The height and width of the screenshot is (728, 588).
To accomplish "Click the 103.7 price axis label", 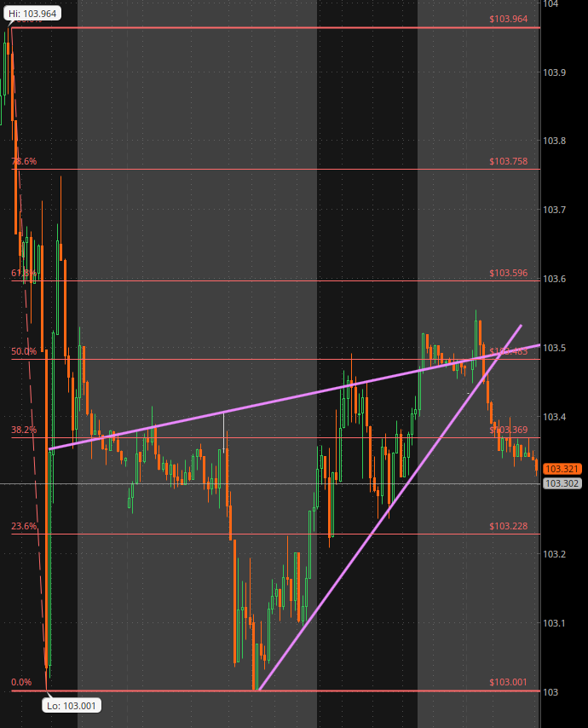I will pos(554,210).
